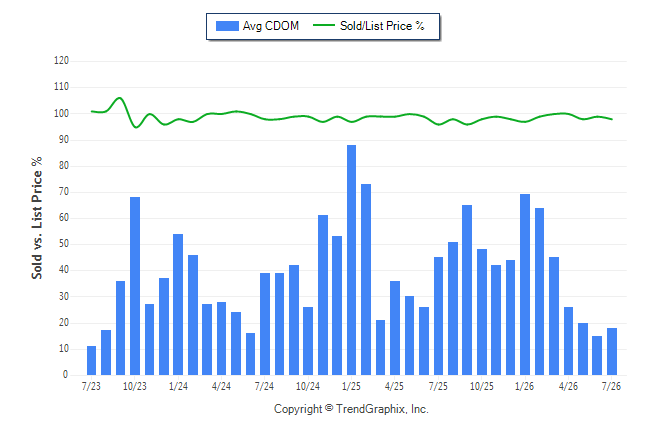Select the tallest bar at 1/25
The image size is (646, 434).
351,260
